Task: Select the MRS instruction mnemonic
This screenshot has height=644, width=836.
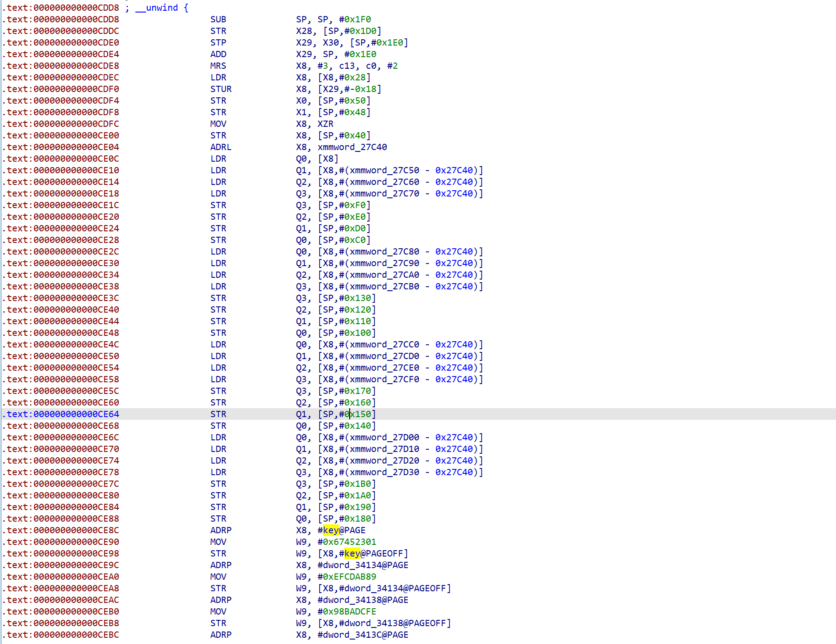Action: (218, 66)
